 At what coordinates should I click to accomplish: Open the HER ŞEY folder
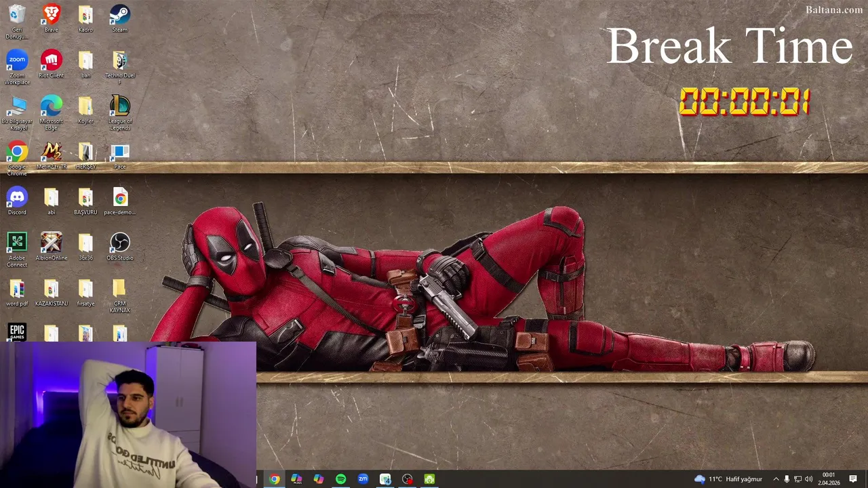tap(85, 156)
